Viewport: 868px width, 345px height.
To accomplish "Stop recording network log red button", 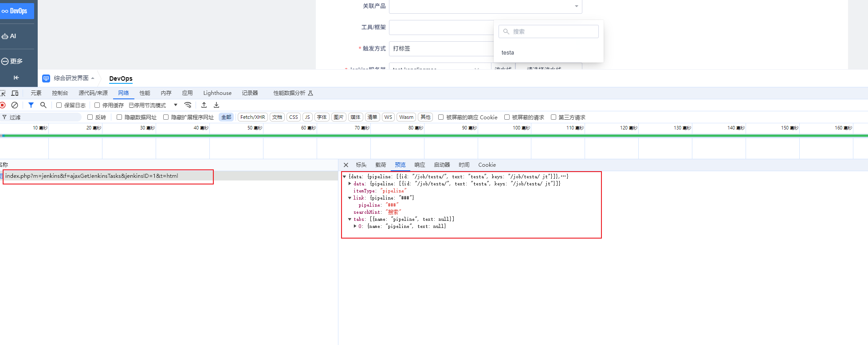I will coord(3,105).
